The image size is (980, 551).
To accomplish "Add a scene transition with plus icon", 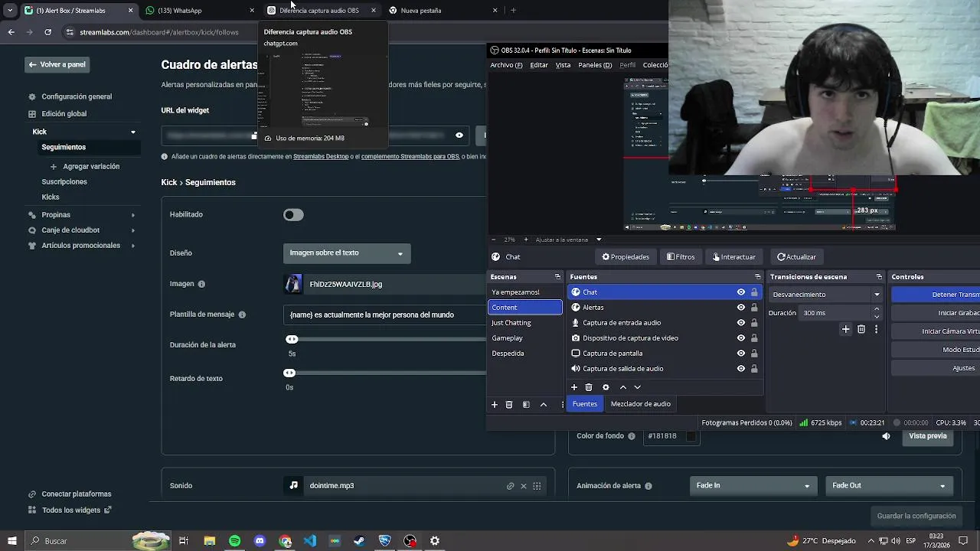I will click(845, 329).
